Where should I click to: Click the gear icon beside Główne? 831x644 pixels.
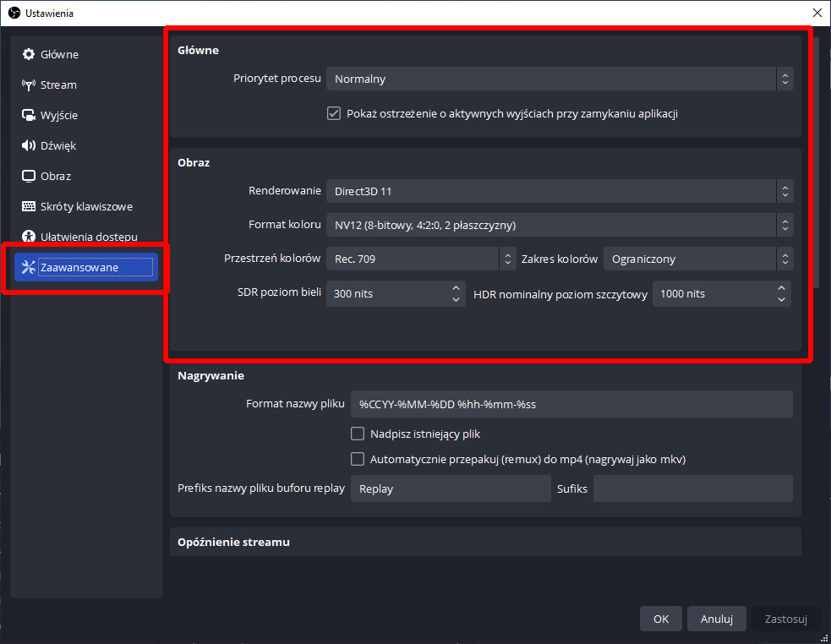tap(29, 55)
